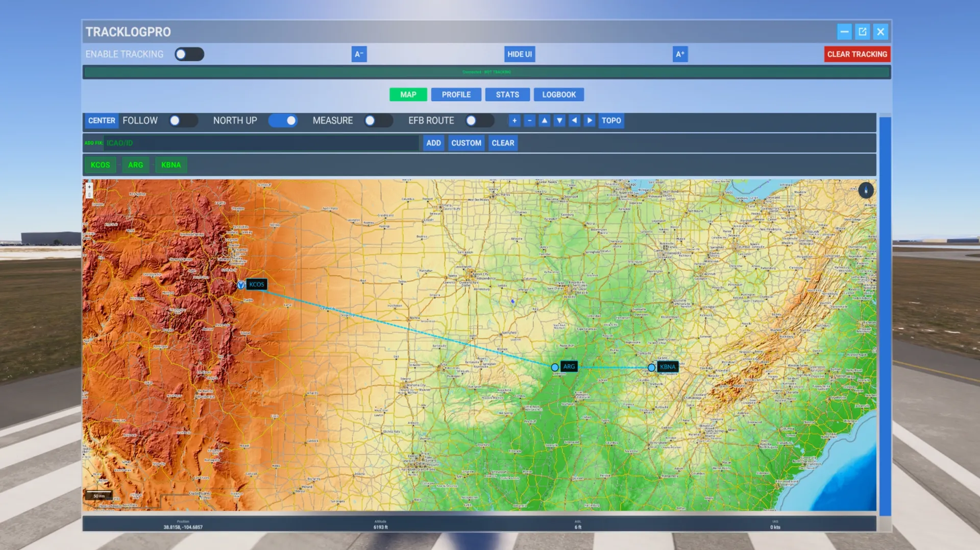Screen dimensions: 980x550
Task: Pan map left with arrow icon
Action: [575, 121]
